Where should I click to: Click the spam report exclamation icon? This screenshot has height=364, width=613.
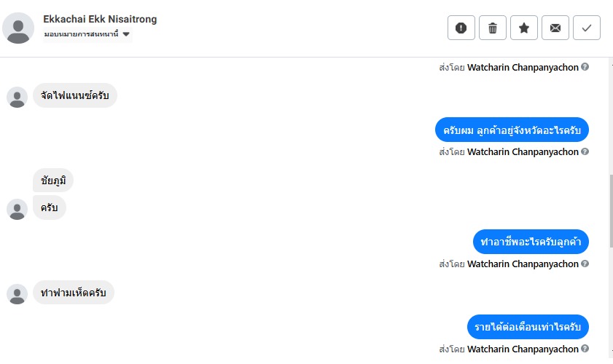click(461, 28)
